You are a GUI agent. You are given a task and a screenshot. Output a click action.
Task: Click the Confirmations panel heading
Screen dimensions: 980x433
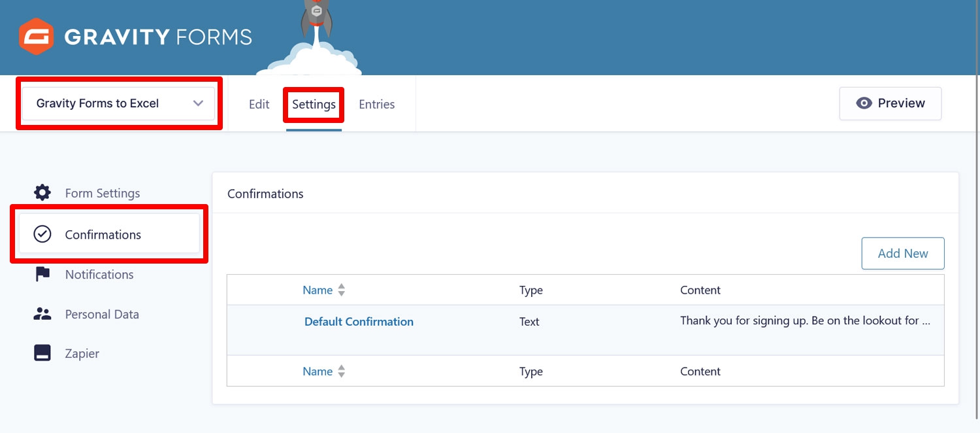click(x=265, y=194)
